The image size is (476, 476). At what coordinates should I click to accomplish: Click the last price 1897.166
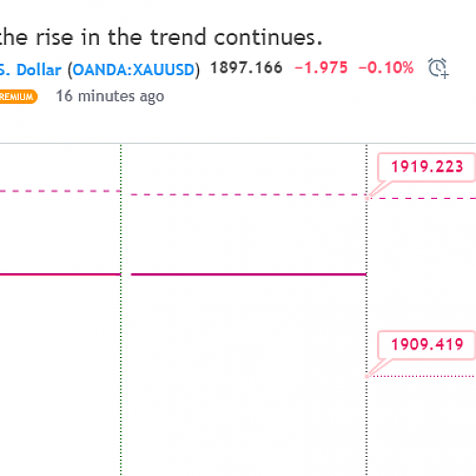[247, 68]
